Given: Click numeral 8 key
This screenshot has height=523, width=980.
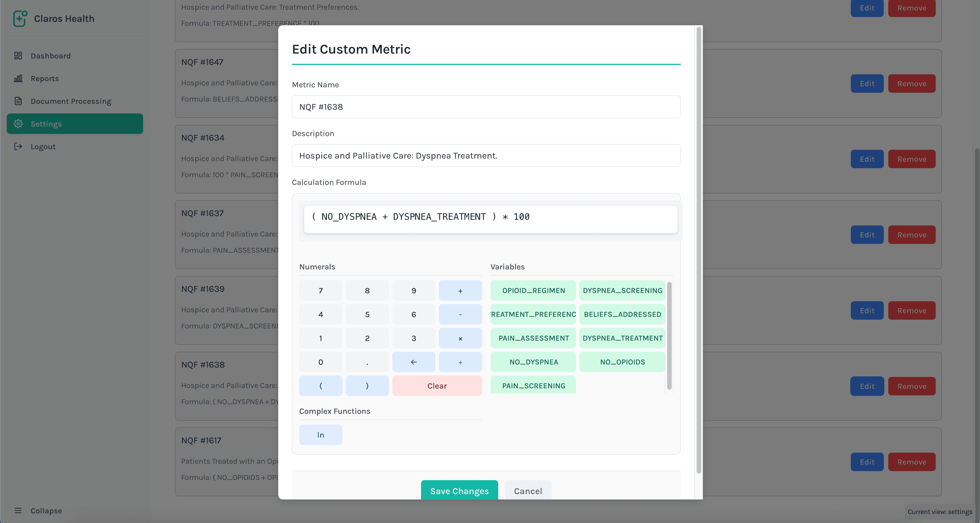Looking at the screenshot, I should [367, 290].
